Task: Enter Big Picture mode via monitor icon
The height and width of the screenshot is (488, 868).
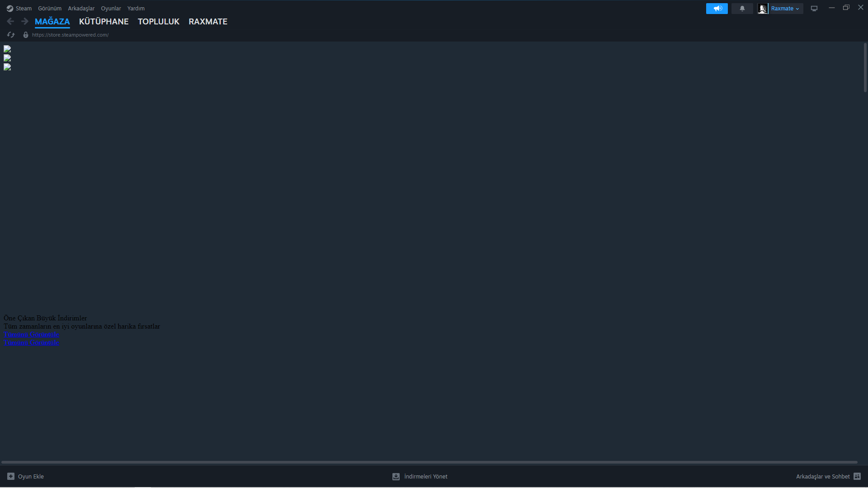Action: click(x=814, y=9)
